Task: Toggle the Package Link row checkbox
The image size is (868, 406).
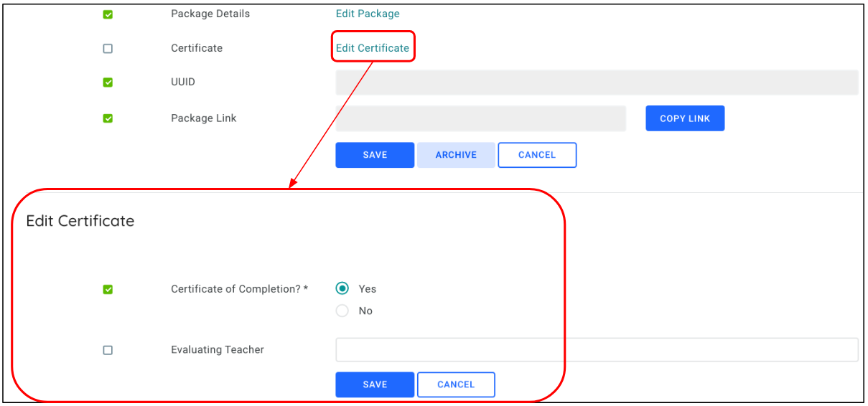Action: pyautogui.click(x=108, y=118)
